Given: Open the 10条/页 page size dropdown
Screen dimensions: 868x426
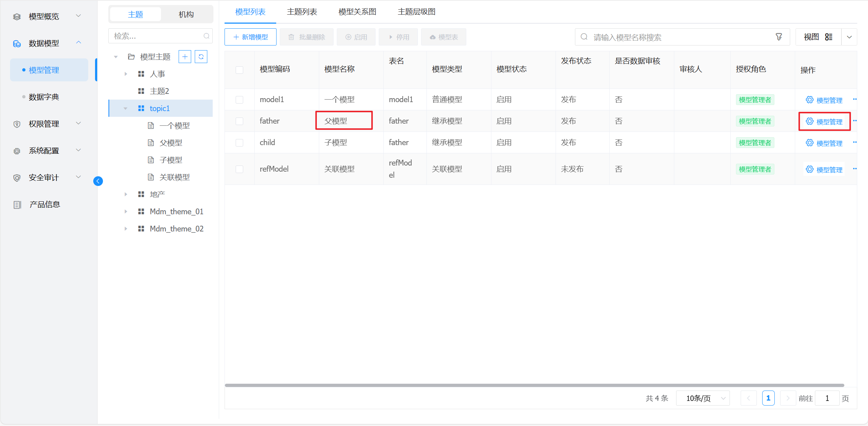Looking at the screenshot, I should pos(703,398).
